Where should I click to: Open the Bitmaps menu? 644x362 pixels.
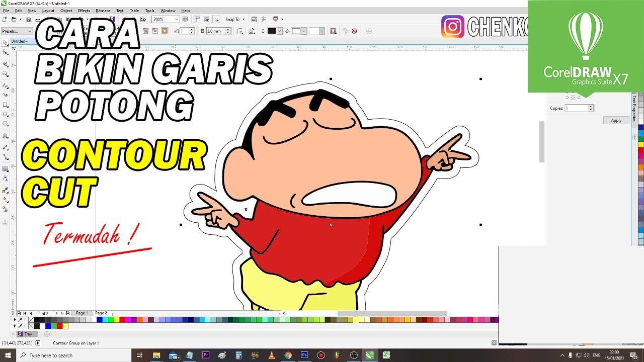coord(103,11)
